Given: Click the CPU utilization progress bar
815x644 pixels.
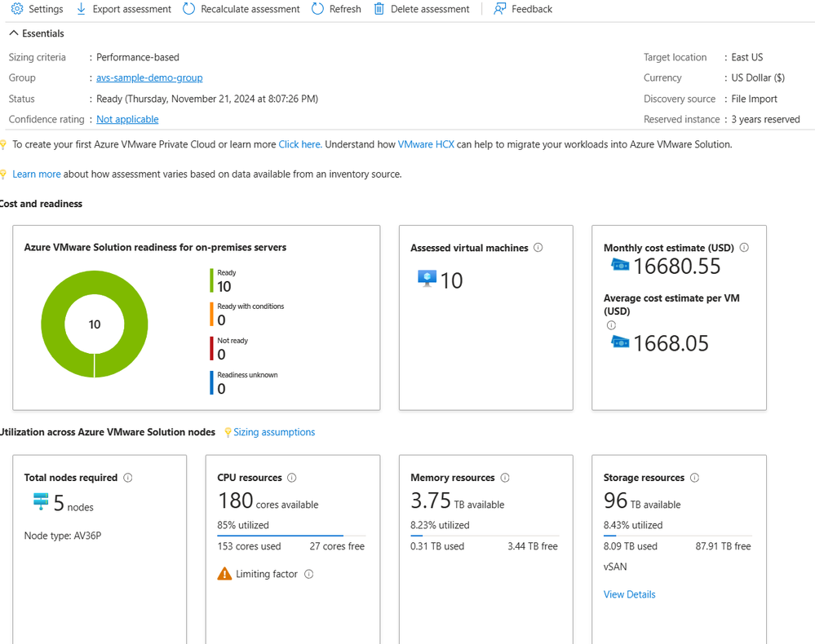Looking at the screenshot, I should pyautogui.click(x=291, y=536).
